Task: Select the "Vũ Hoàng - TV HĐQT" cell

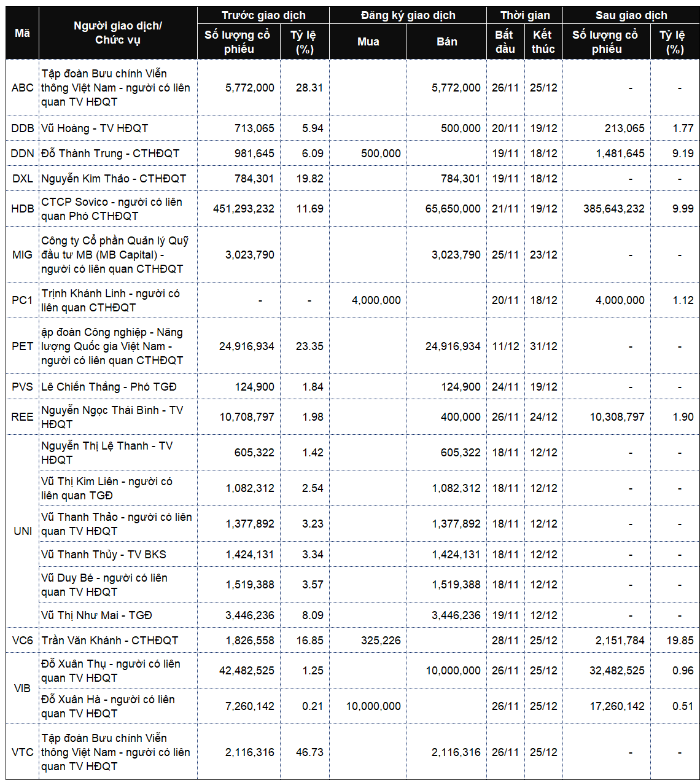Action: [95, 128]
